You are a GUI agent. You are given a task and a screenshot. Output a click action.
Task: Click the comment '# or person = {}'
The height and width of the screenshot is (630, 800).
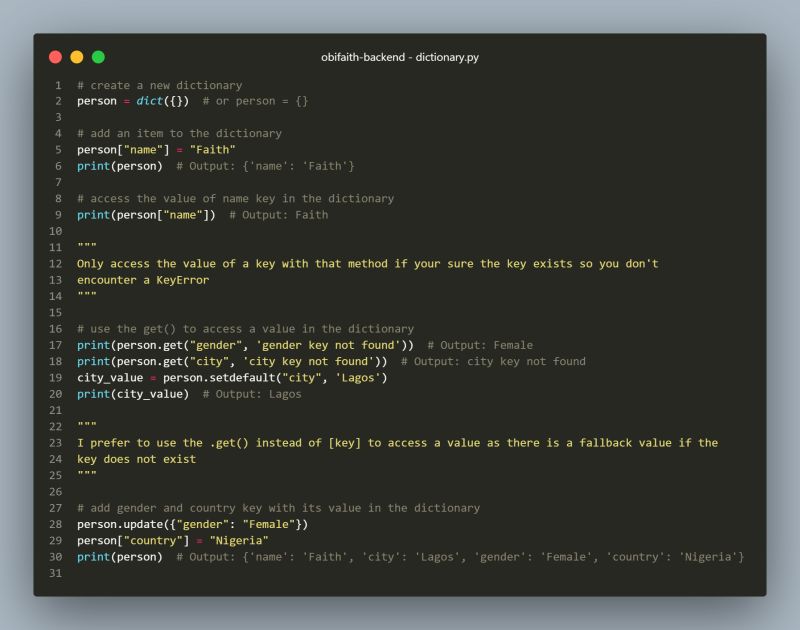[255, 101]
